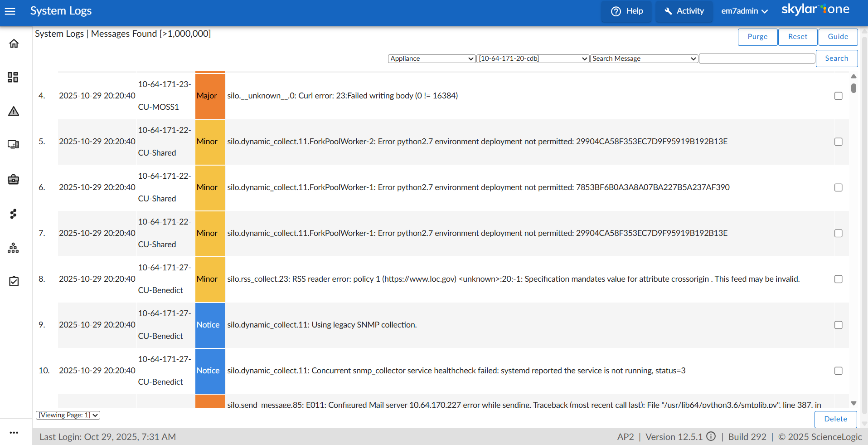Open the Devices icon in sidebar
Viewport: 868px width, 445px height.
(x=13, y=145)
